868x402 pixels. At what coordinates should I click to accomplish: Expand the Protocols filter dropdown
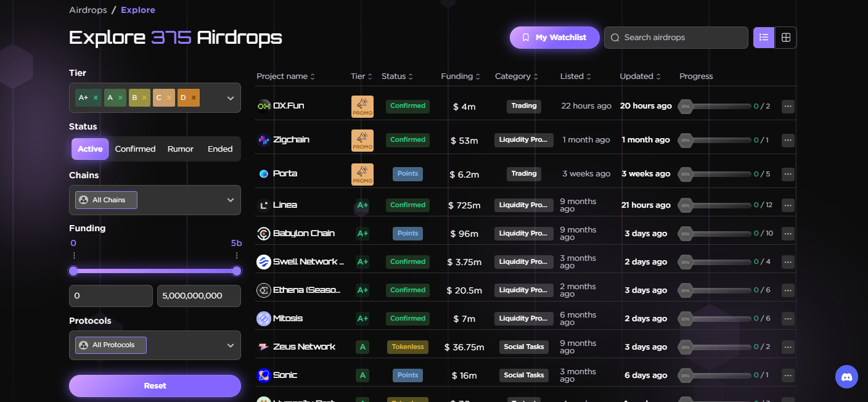click(231, 345)
